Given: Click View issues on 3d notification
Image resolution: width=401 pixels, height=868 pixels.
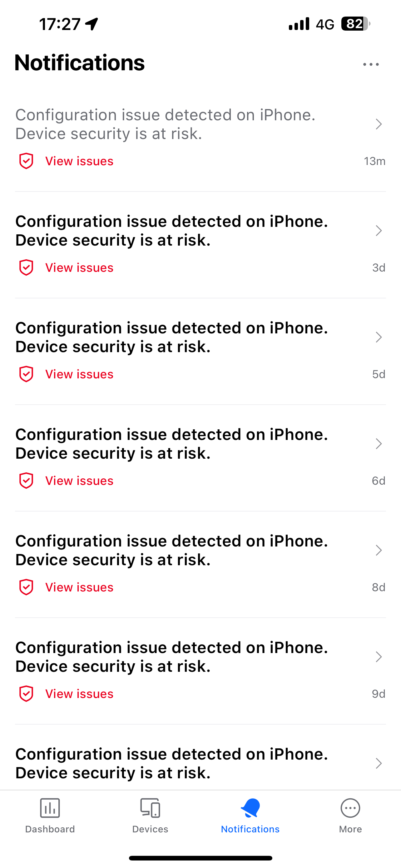Looking at the screenshot, I should tap(79, 267).
